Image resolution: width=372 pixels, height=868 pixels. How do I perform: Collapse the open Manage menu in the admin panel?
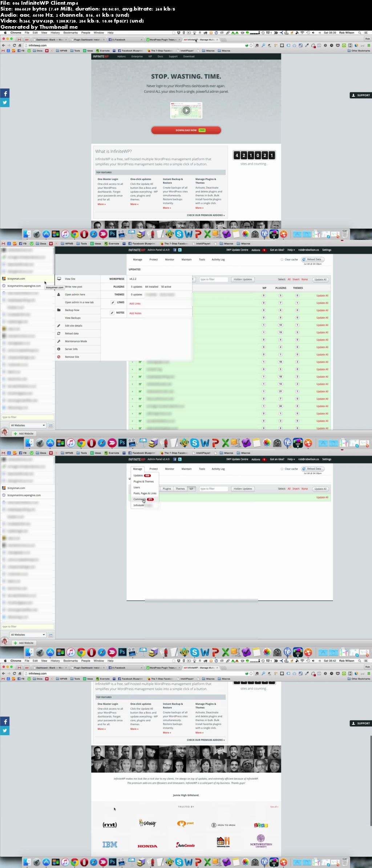137,469
